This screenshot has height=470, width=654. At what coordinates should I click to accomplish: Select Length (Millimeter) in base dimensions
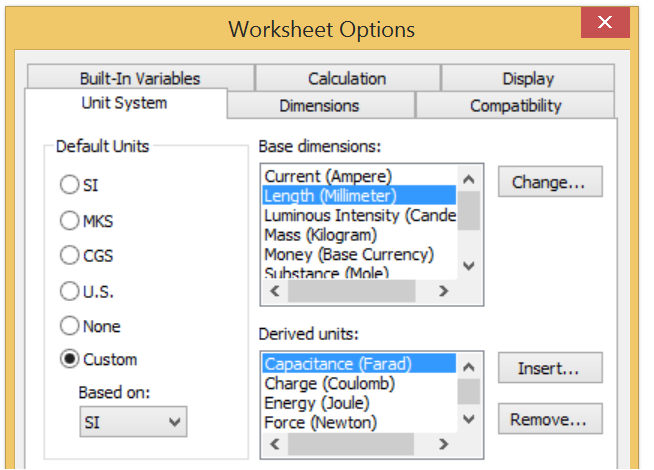click(x=360, y=195)
